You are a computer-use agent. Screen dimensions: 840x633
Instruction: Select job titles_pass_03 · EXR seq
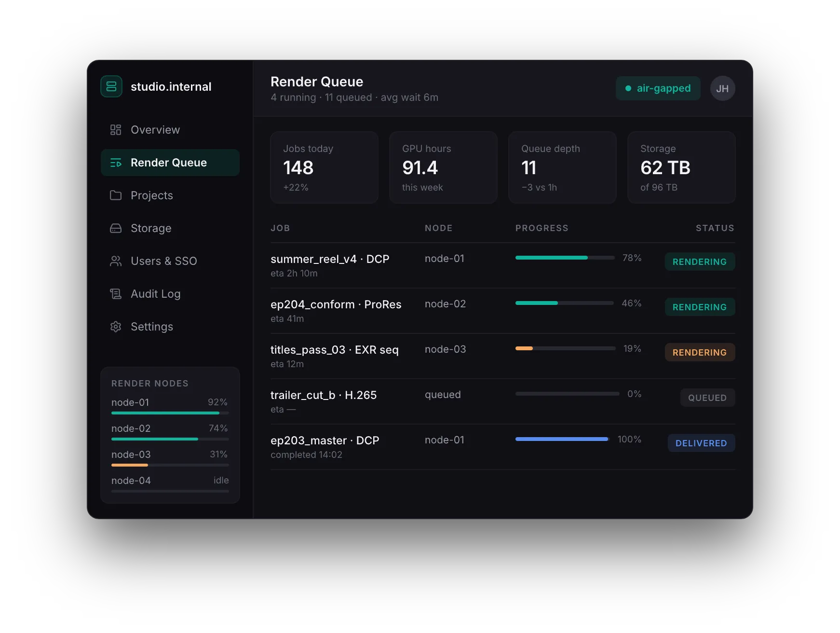[x=335, y=350]
